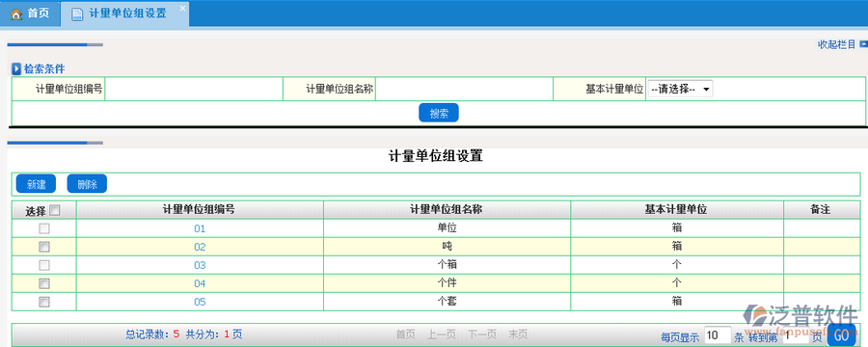Image resolution: width=868 pixels, height=347 pixels.
Task: Open the unit group link 04
Action: click(x=200, y=283)
